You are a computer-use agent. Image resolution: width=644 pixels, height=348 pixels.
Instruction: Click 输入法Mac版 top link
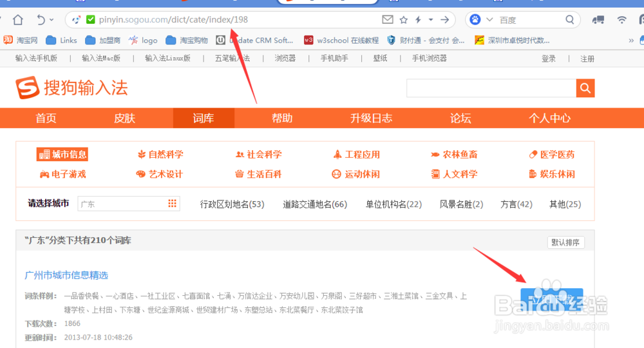pyautogui.click(x=101, y=59)
